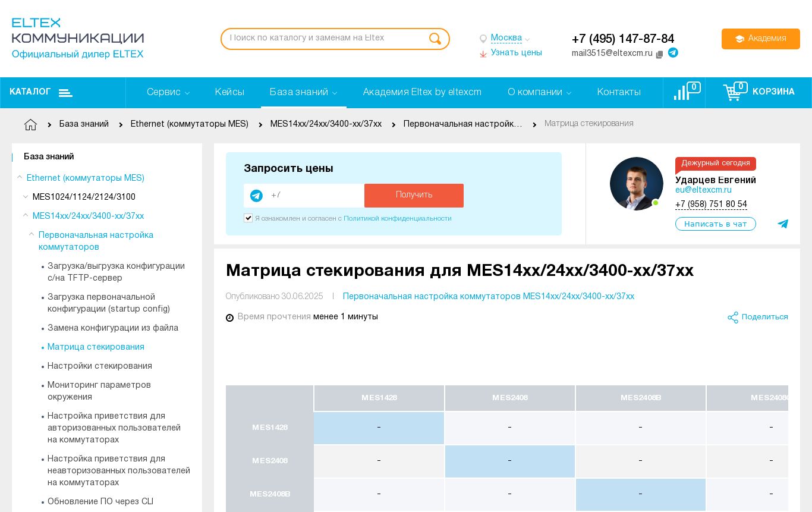Image resolution: width=812 pixels, height=512 pixels.
Task: Open Обновление ПО через CLI sidebar item
Action: coord(100,502)
